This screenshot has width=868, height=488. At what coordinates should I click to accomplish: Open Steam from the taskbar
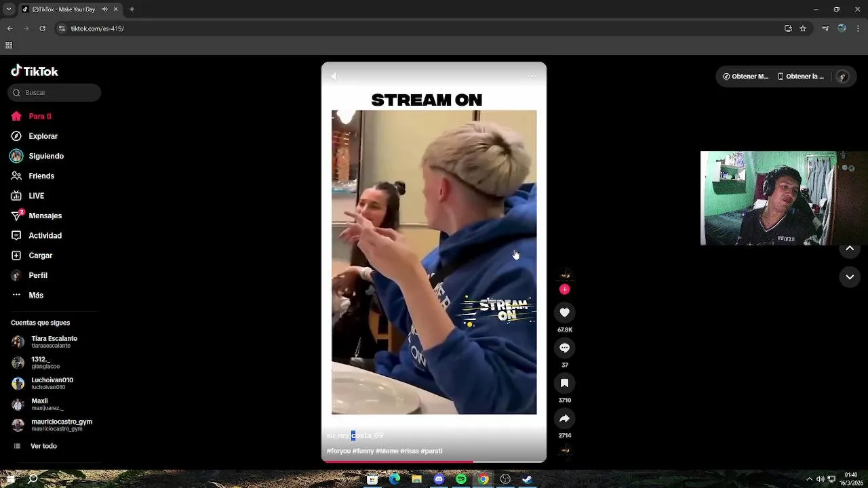point(527,479)
